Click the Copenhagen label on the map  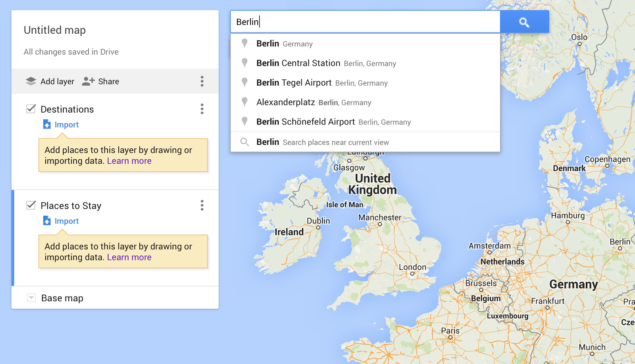point(608,159)
